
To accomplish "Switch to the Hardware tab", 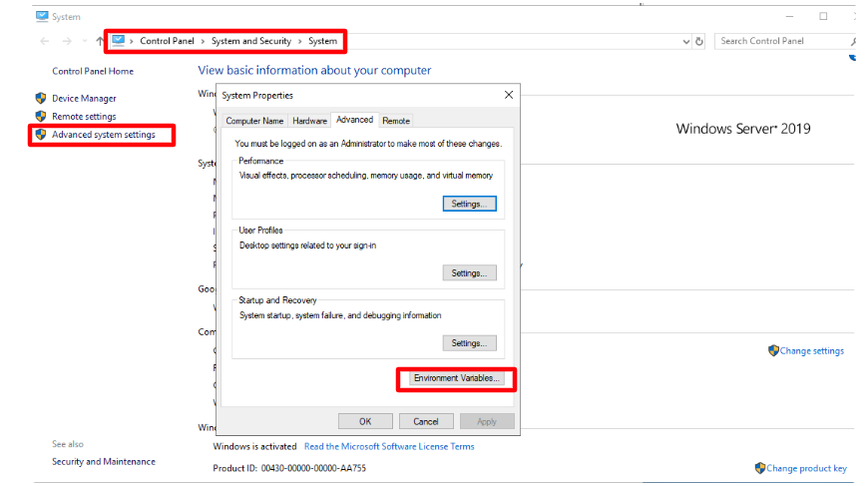I will [309, 121].
